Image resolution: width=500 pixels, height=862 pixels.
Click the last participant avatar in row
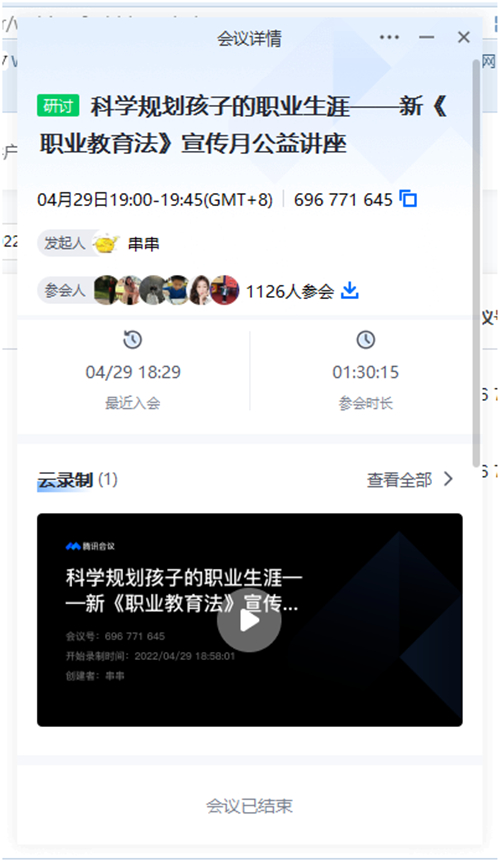(x=225, y=290)
